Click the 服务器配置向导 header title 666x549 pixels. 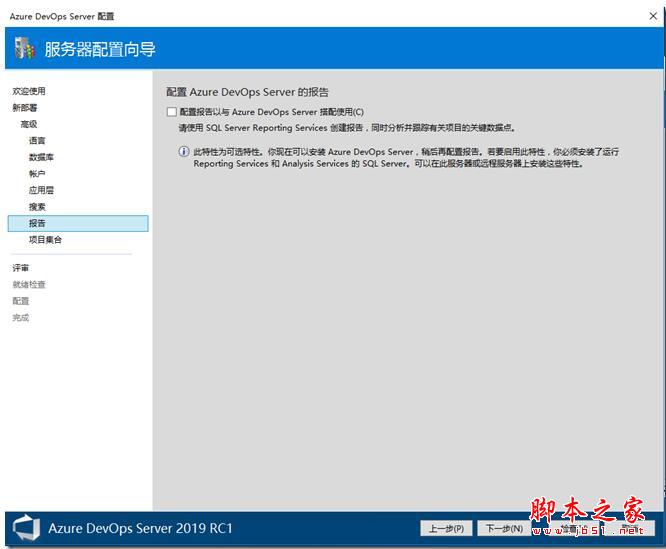click(x=100, y=49)
